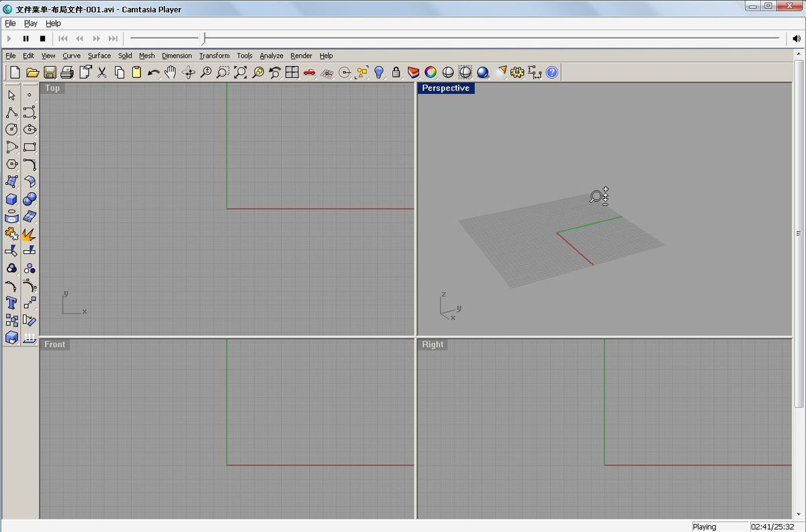Click the Front viewport title label
The height and width of the screenshot is (532, 806).
coord(54,345)
